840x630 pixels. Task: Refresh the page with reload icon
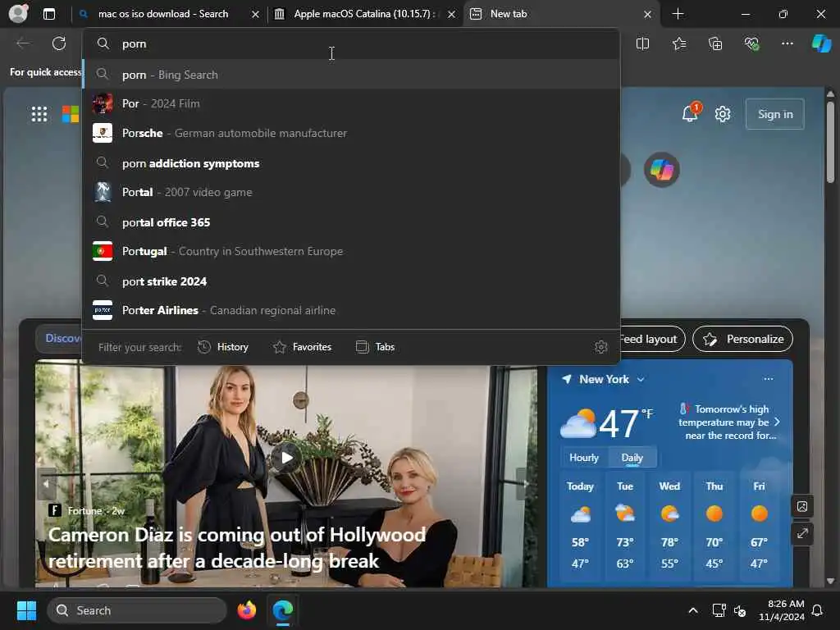[x=59, y=43]
